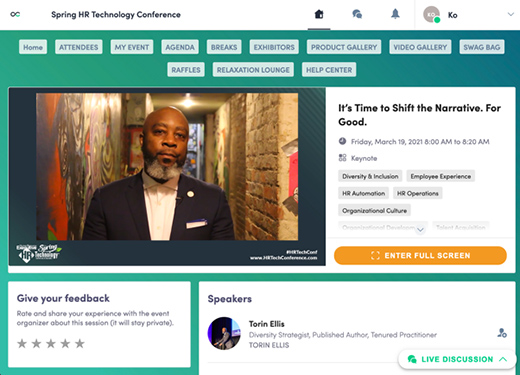Click the clock icon beside session date
The image size is (520, 375).
coord(342,141)
